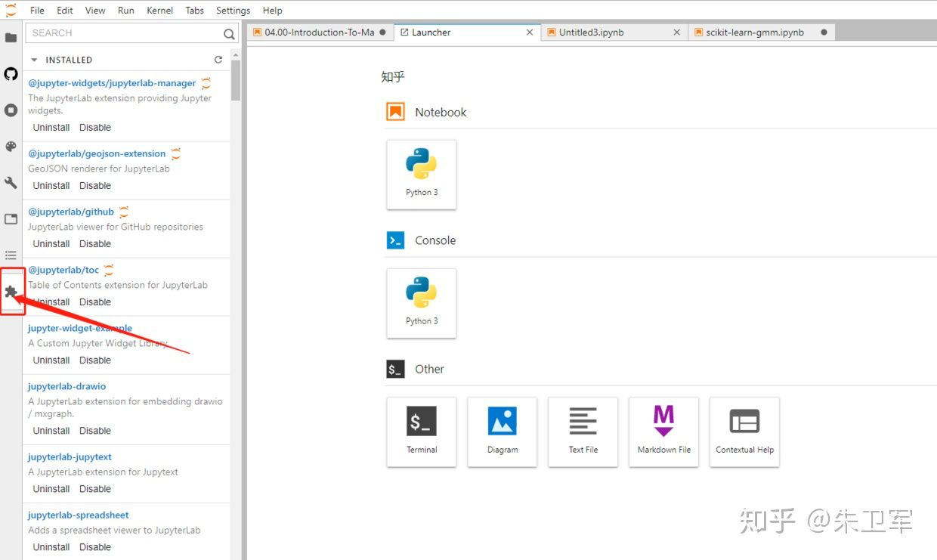Screen dimensions: 937x560
Task: Open the table of contents sidebar icon
Action: click(11, 255)
